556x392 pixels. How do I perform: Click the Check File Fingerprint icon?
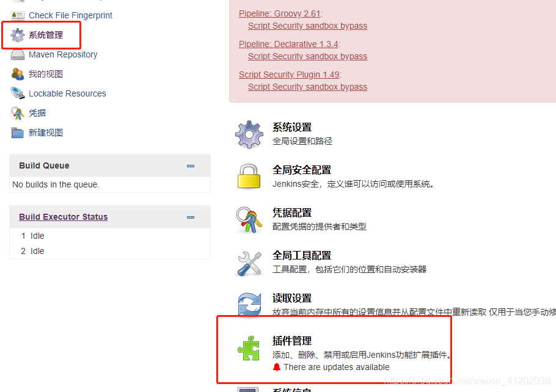tap(18, 16)
